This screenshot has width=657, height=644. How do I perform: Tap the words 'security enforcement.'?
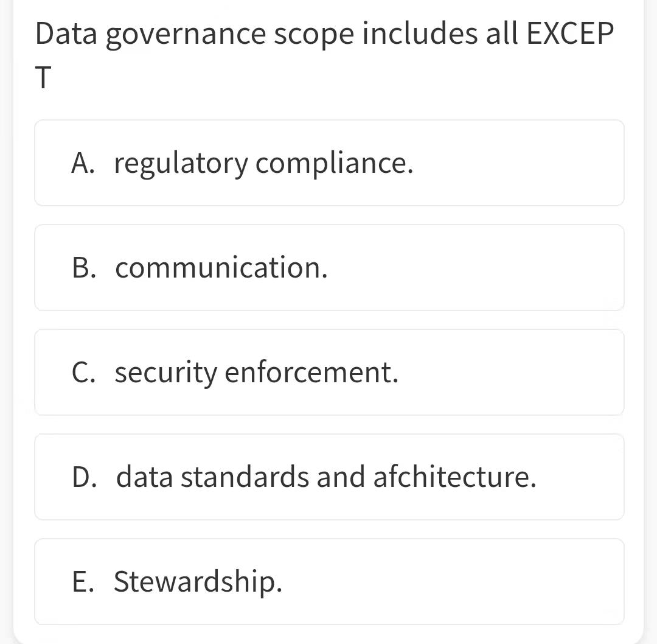[257, 373]
